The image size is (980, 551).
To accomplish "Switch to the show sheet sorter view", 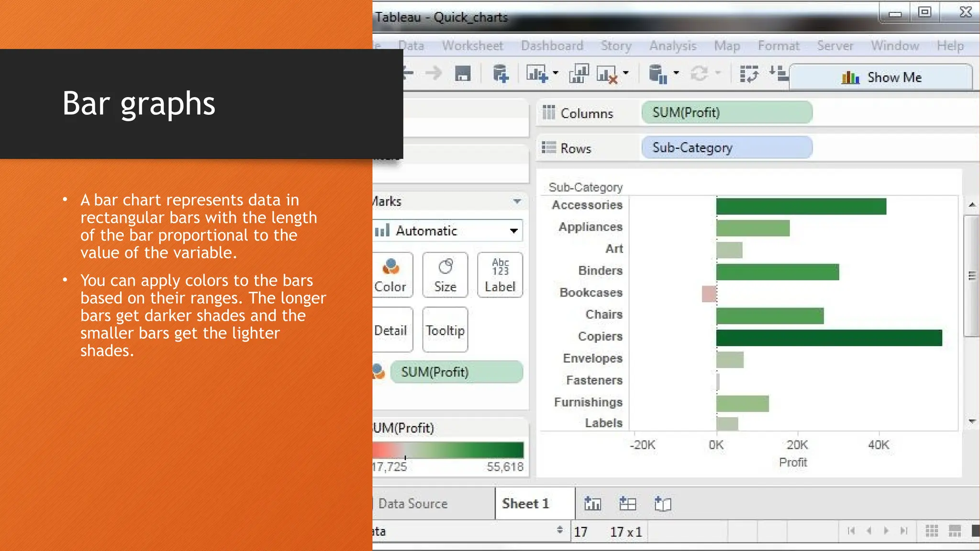I will pos(931,531).
